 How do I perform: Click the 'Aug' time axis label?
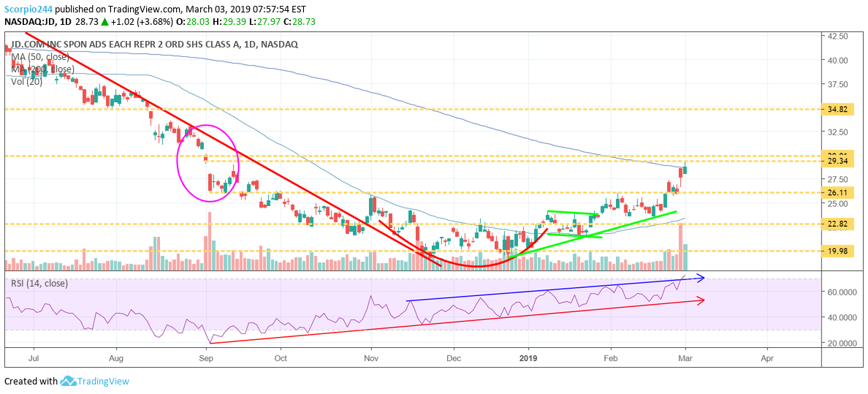(118, 358)
